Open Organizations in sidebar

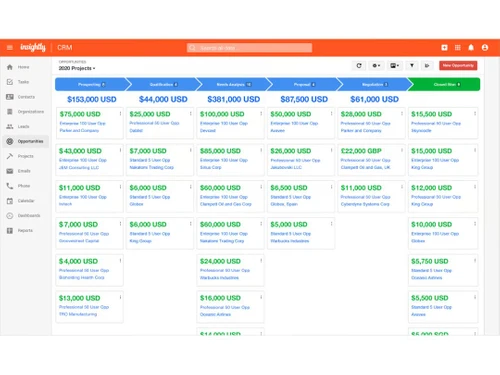(x=25, y=112)
